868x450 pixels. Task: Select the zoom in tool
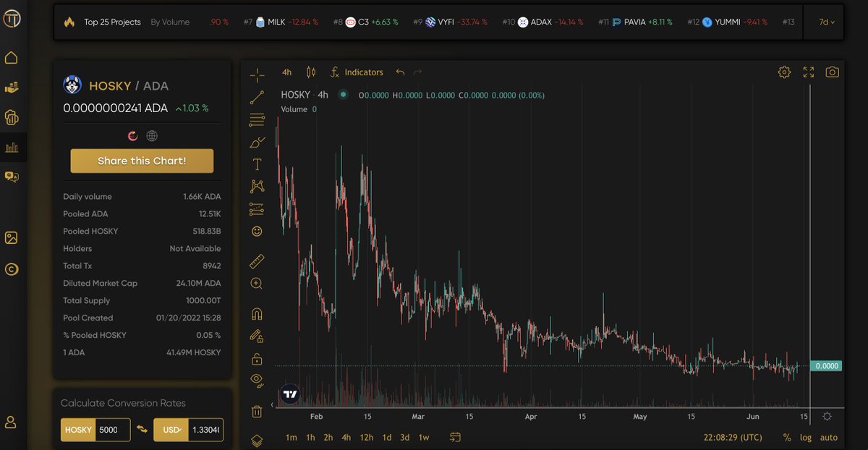(257, 284)
